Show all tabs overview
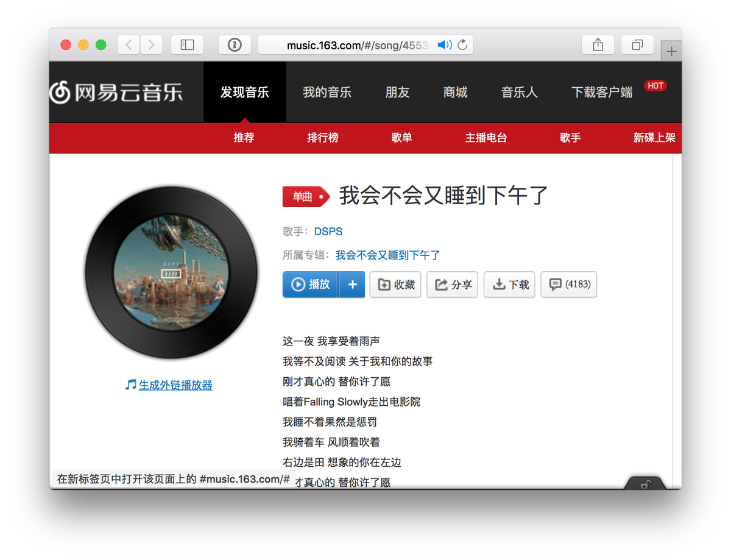The image size is (731, 560). click(x=637, y=44)
